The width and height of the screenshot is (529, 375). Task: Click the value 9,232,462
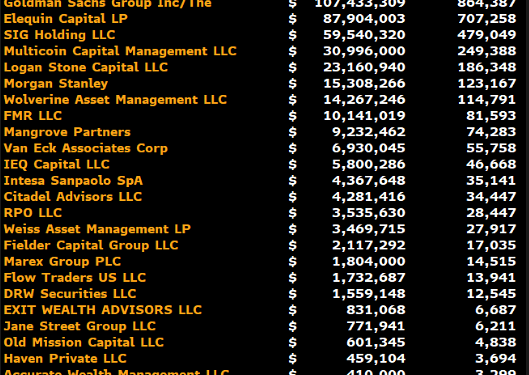(368, 132)
